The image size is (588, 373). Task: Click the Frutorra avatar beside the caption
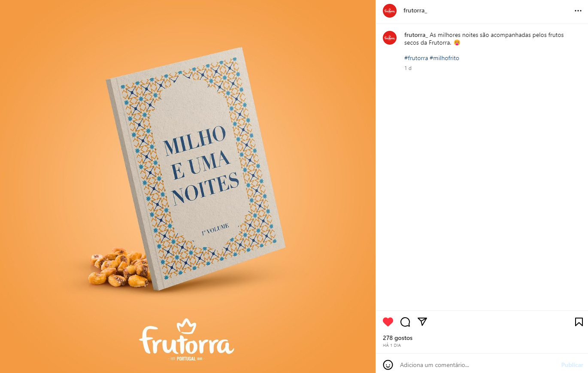point(390,38)
